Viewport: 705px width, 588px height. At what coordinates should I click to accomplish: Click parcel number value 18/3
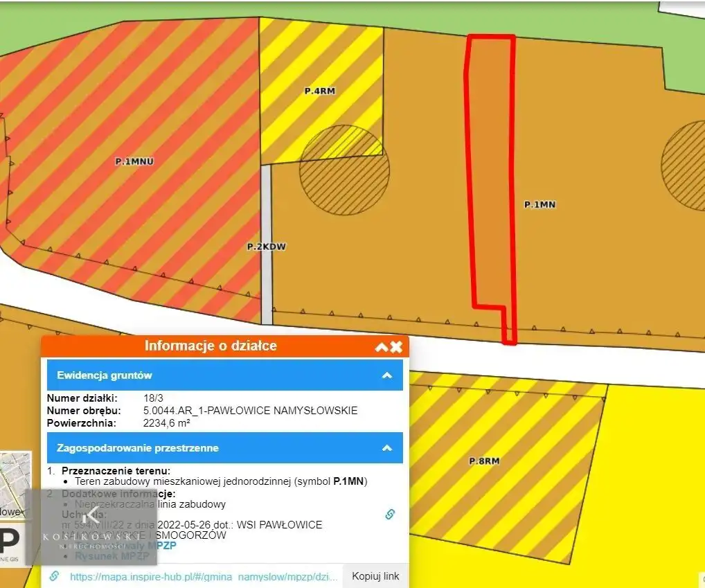pyautogui.click(x=153, y=398)
